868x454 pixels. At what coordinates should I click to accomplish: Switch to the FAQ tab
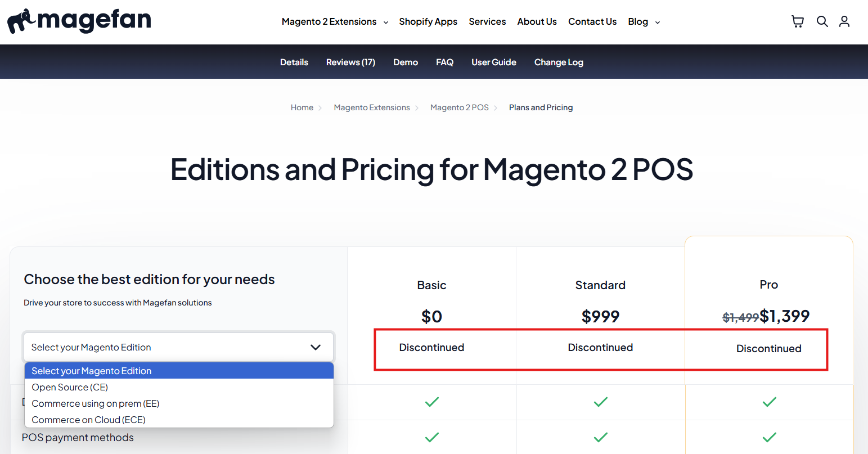(x=444, y=62)
